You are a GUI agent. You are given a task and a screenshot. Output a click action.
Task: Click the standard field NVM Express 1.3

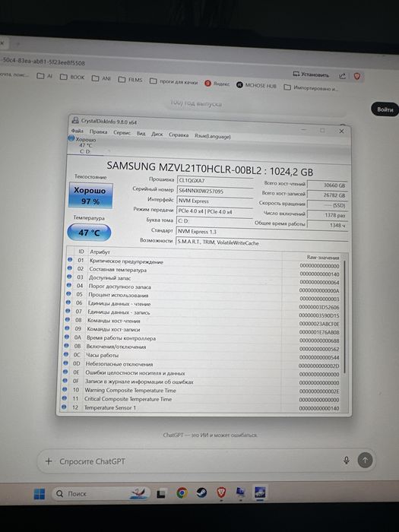[262, 232]
